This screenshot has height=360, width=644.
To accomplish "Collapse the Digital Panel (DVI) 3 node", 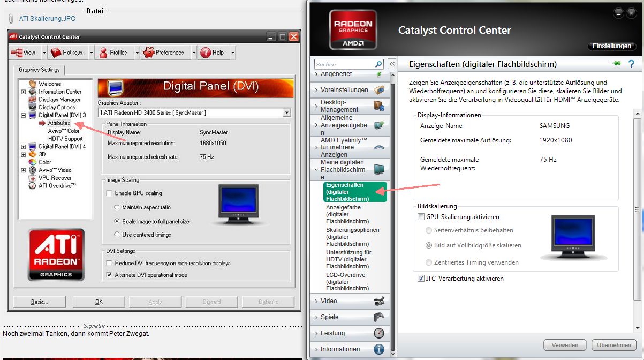I will (x=24, y=115).
